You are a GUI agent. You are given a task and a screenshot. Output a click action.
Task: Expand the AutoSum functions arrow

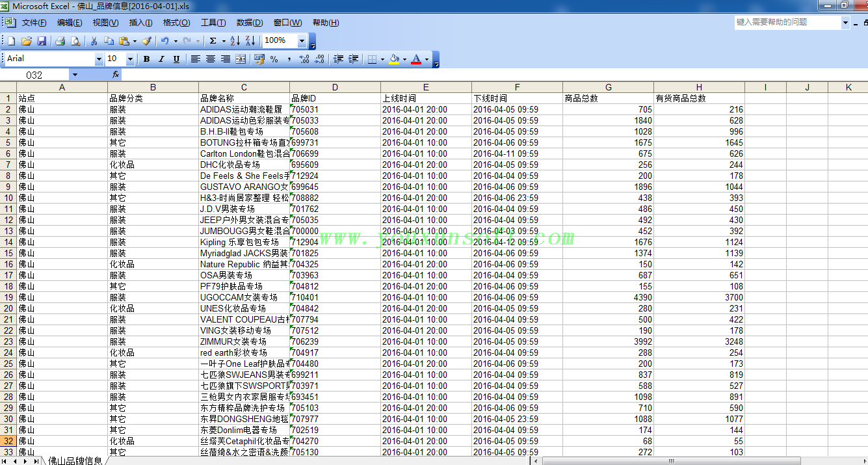pyautogui.click(x=224, y=41)
